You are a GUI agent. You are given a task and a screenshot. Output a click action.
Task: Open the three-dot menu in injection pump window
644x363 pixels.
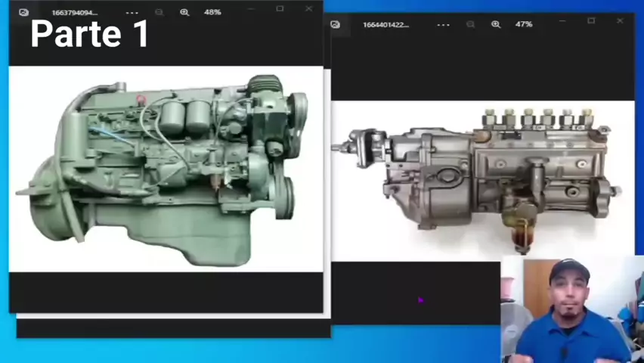tap(444, 24)
